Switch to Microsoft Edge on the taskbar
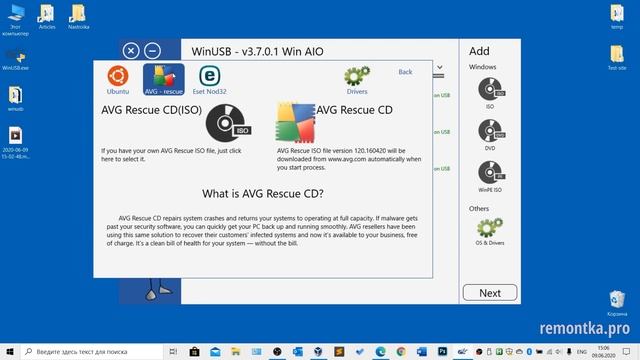The height and width of the screenshot is (360, 640). [380, 351]
